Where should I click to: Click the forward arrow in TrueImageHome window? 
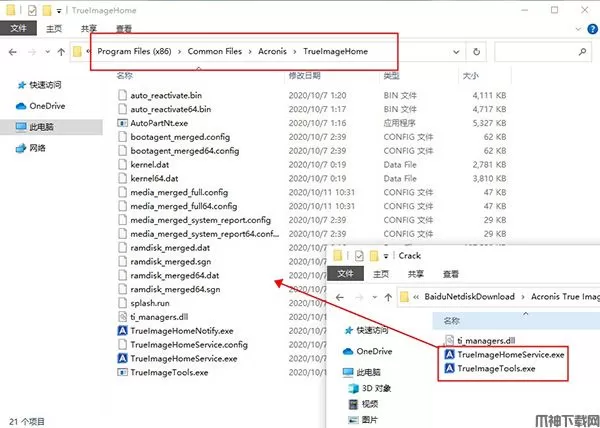click(32, 52)
